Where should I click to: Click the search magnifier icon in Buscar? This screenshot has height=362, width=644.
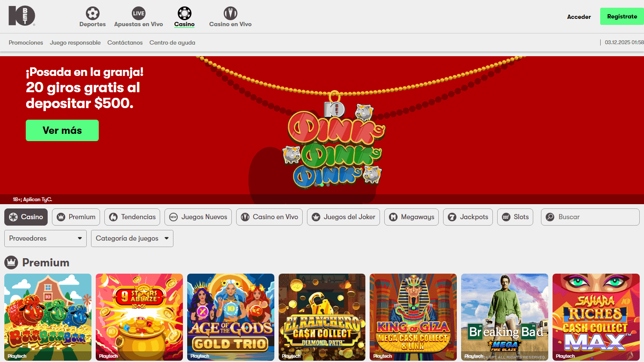pyautogui.click(x=550, y=217)
